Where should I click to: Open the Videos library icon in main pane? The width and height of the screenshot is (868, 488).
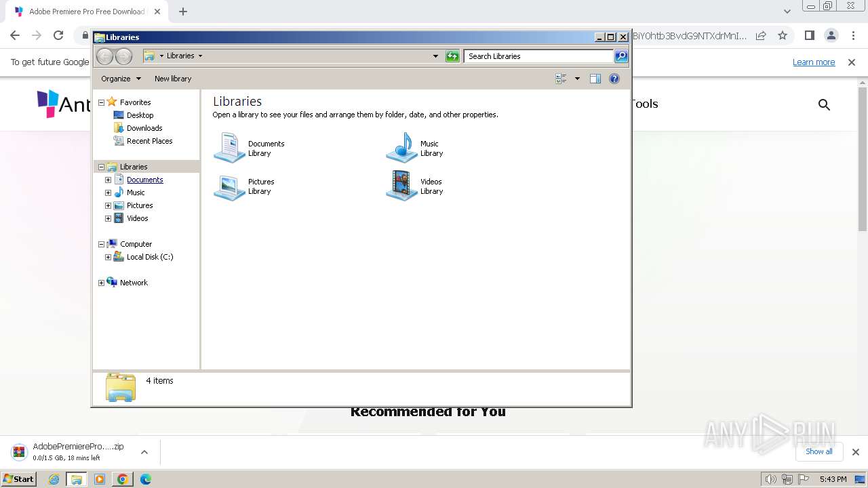click(401, 186)
